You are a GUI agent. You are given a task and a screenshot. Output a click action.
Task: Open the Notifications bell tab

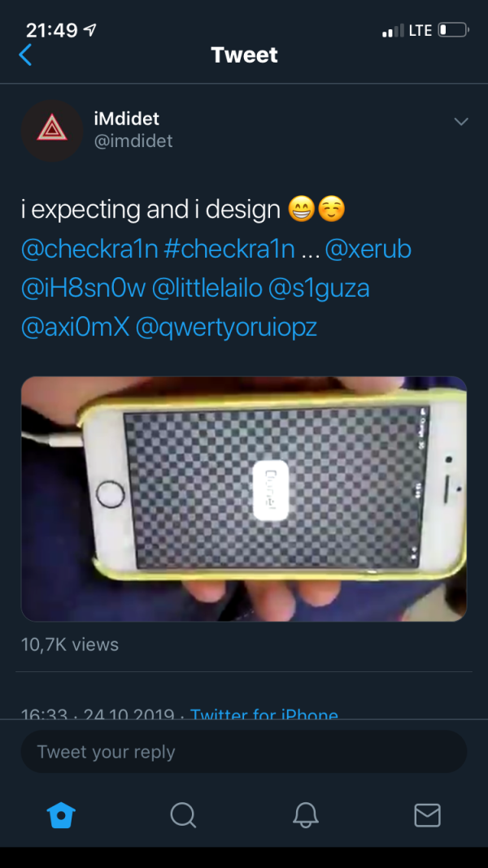306,815
